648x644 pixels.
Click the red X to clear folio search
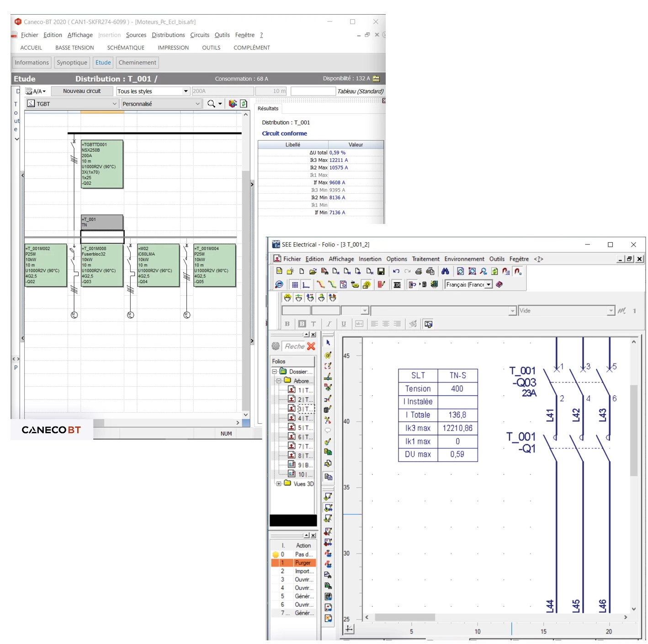(311, 346)
